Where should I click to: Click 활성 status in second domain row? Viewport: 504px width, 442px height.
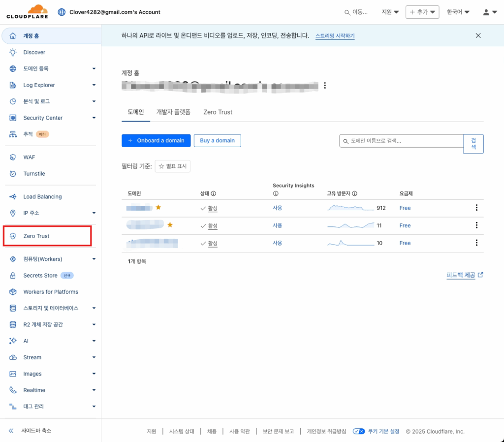(213, 225)
